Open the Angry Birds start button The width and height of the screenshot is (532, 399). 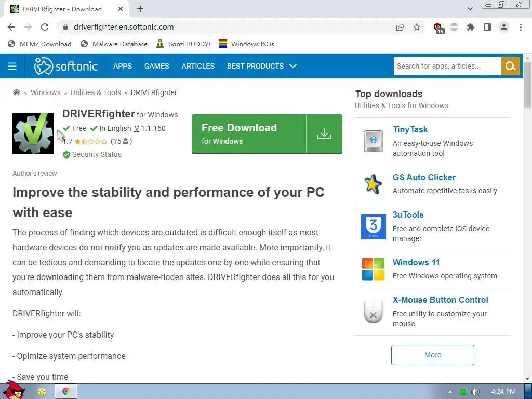pyautogui.click(x=14, y=390)
